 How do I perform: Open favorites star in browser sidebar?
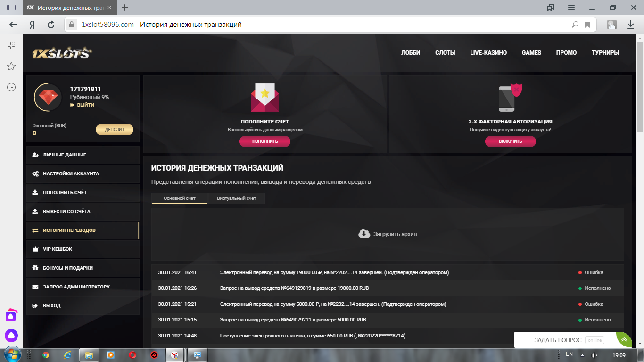tap(11, 66)
